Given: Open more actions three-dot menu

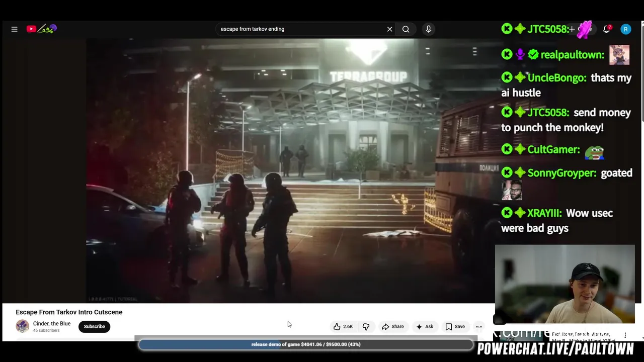Looking at the screenshot, I should coord(479,327).
